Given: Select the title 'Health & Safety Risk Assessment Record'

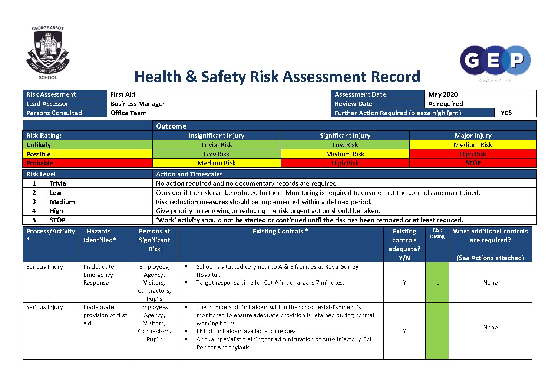Looking at the screenshot, I should click(277, 77).
